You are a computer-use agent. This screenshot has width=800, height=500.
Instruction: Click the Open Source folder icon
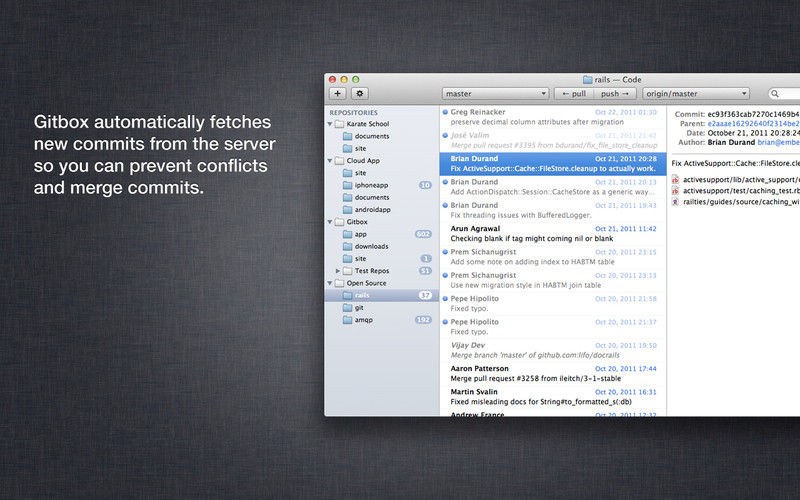tap(339, 283)
